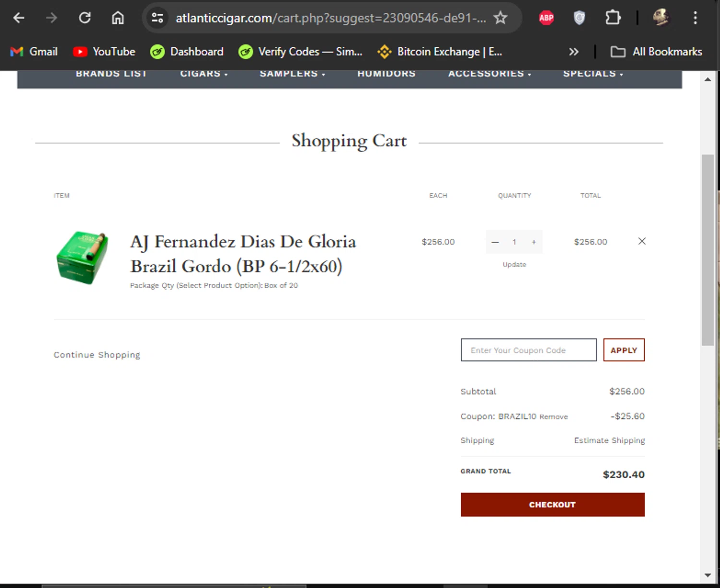
Task: Show more bookmarks with the chevron
Action: pos(574,51)
